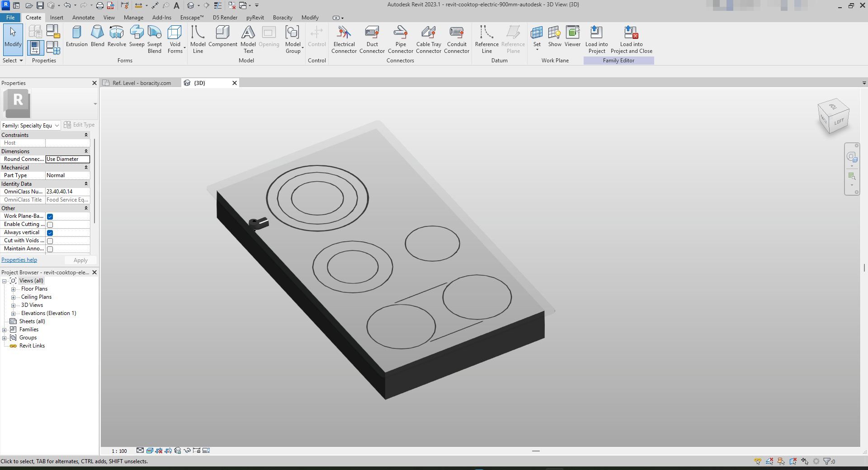Select the Revolve tool
Screen dimensions: 868x470
[117, 36]
